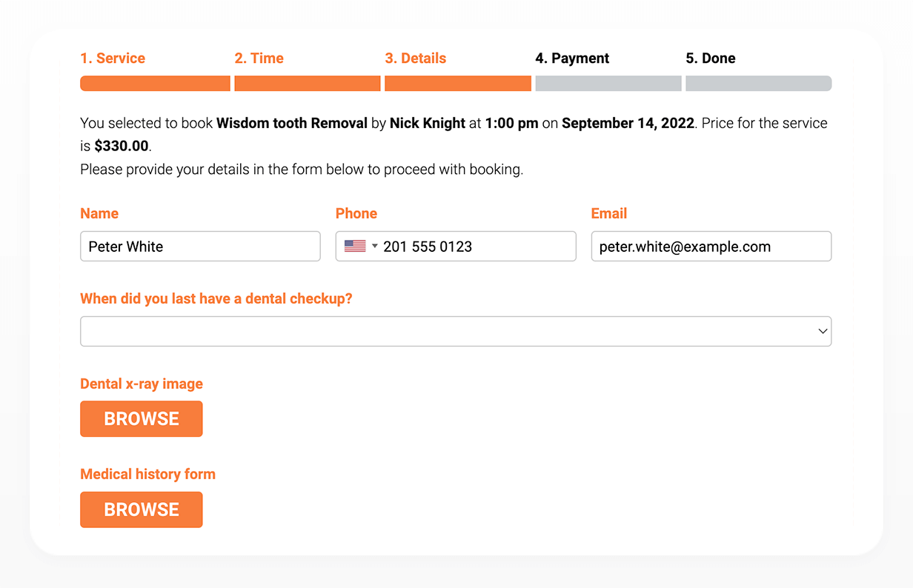Click the Email label above the field
This screenshot has height=588, width=913.
click(x=609, y=213)
